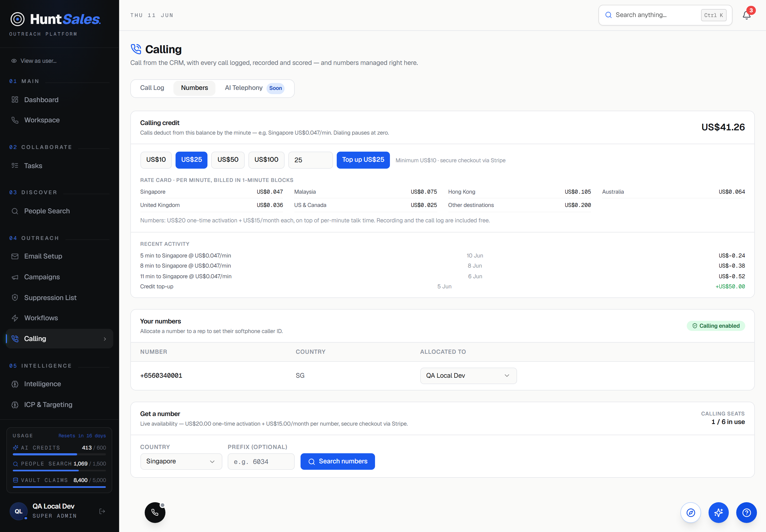Click the People Search magnifier icon

15,211
